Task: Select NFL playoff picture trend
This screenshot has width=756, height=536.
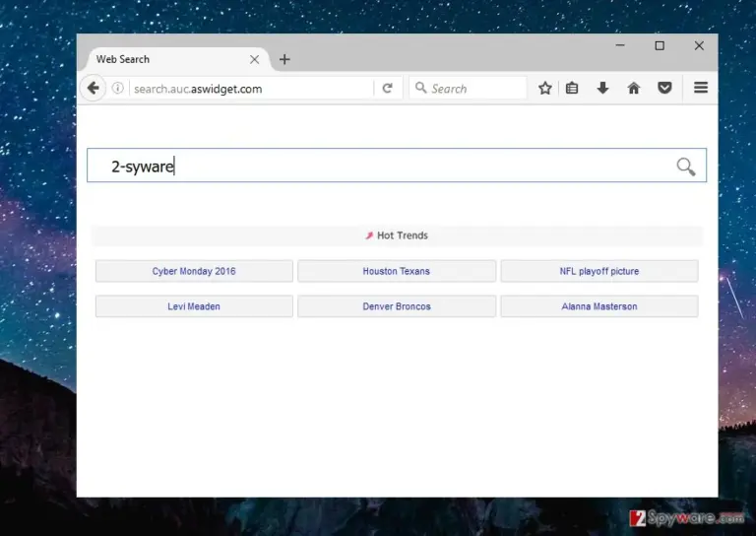Action: tap(599, 271)
